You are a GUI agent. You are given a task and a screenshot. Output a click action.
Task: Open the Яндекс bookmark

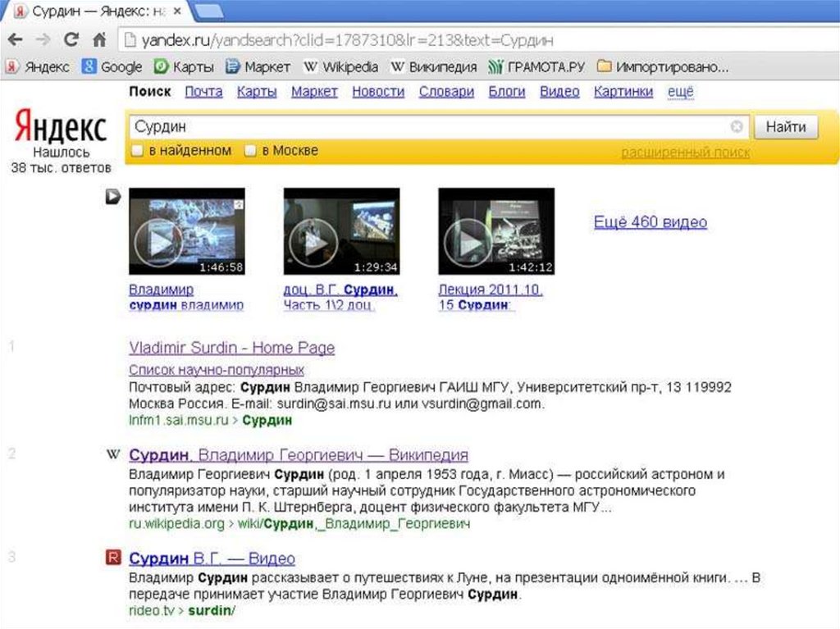[x=38, y=67]
